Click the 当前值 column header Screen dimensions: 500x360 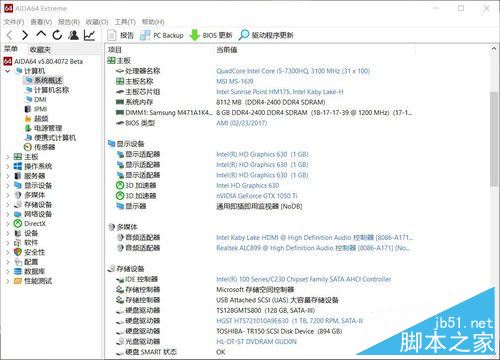click(227, 50)
